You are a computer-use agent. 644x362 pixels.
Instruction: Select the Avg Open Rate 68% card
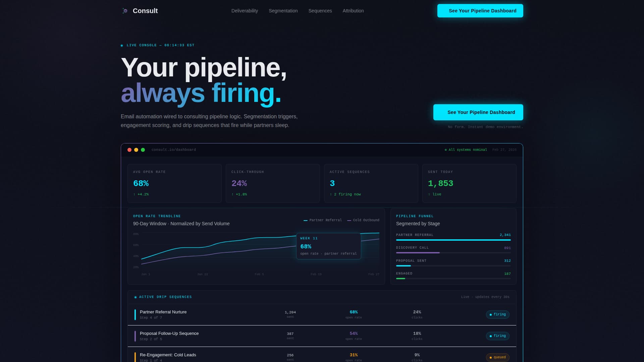[x=174, y=183]
